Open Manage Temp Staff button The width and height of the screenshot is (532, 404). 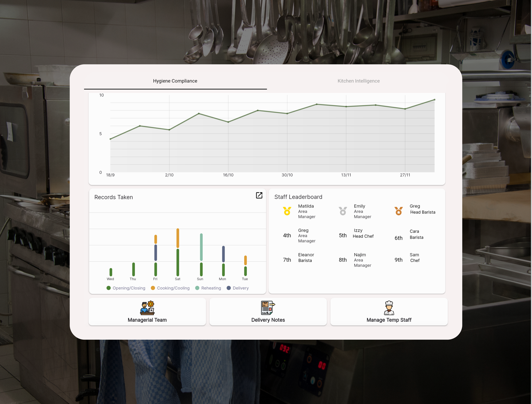pos(389,320)
